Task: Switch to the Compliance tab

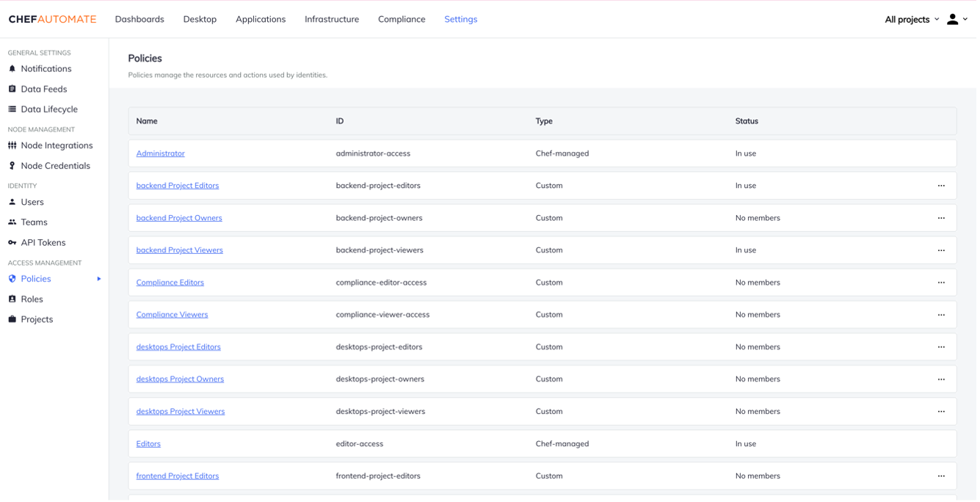Action: 402,19
